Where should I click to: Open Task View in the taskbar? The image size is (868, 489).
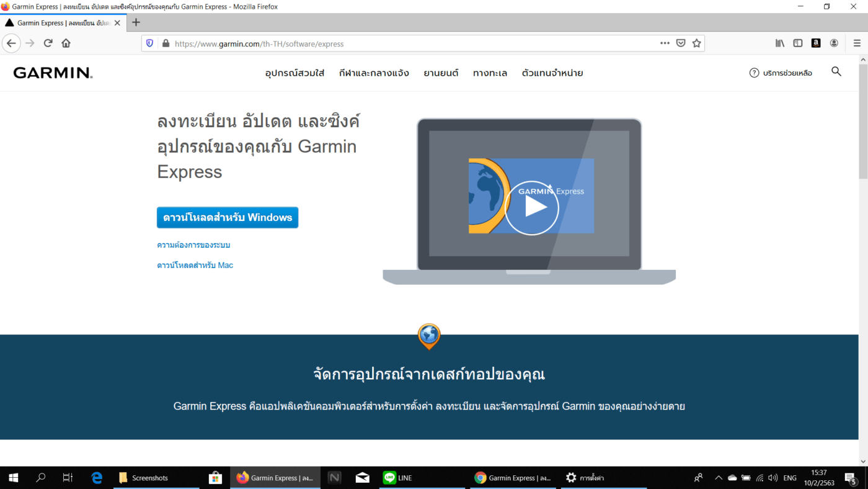tap(68, 478)
